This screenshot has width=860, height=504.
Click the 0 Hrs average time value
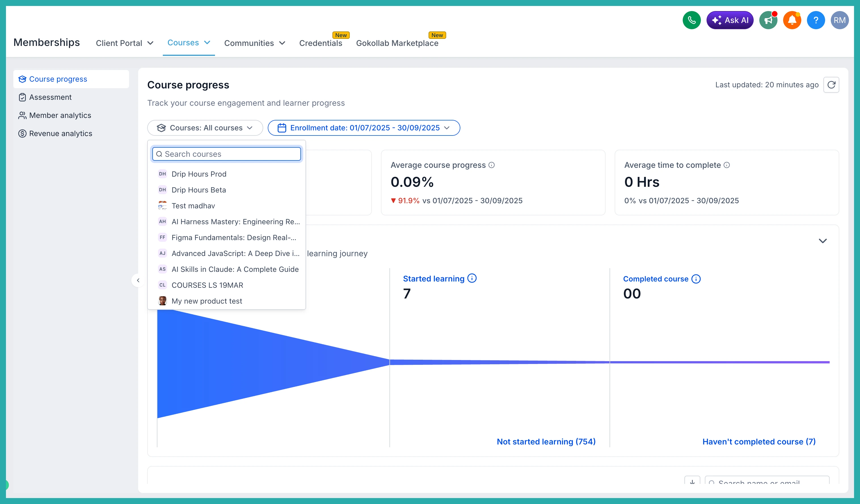pyautogui.click(x=642, y=182)
